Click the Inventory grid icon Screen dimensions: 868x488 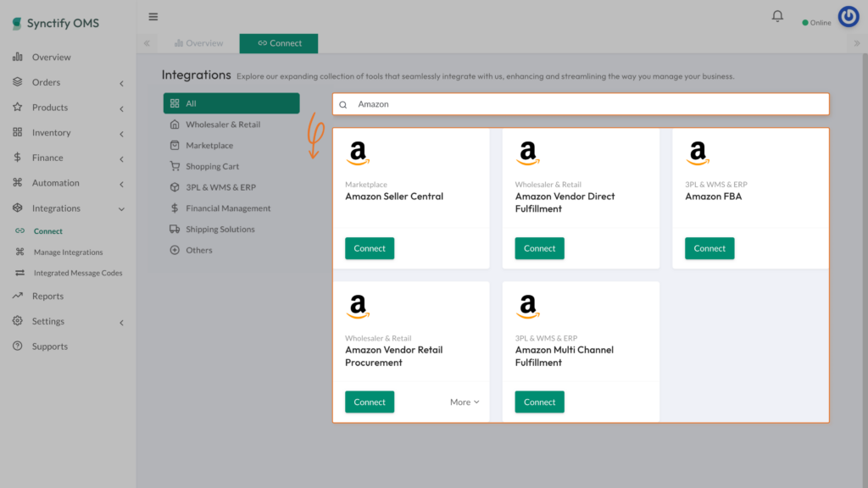tap(18, 132)
